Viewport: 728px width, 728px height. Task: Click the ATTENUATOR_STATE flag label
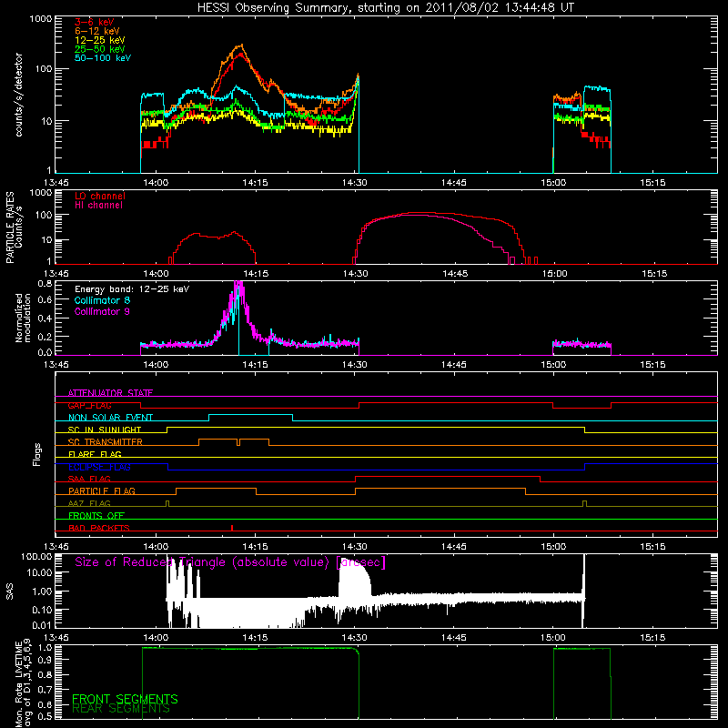click(110, 393)
